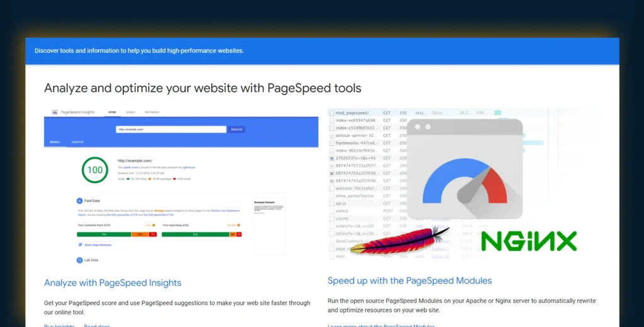Click the api.js request row
The height and width of the screenshot is (327, 644).
341,203
